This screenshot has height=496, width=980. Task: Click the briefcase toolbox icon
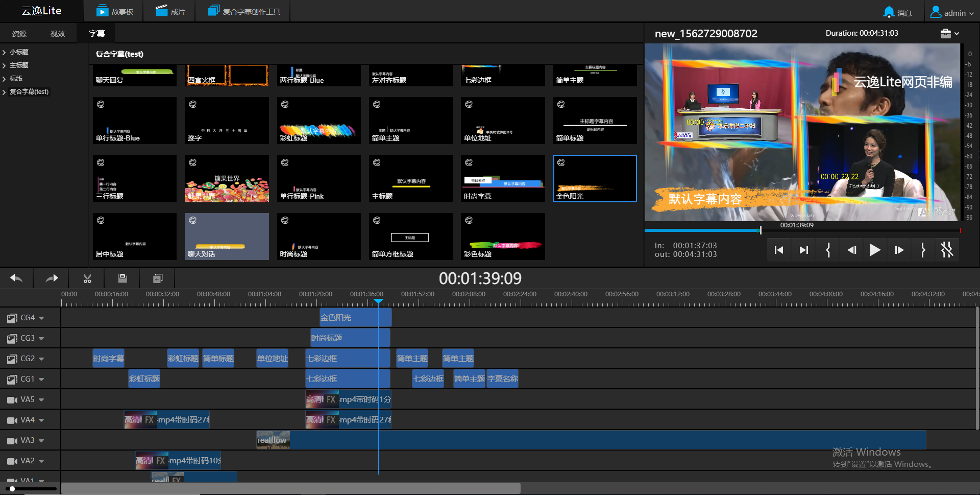tap(946, 34)
